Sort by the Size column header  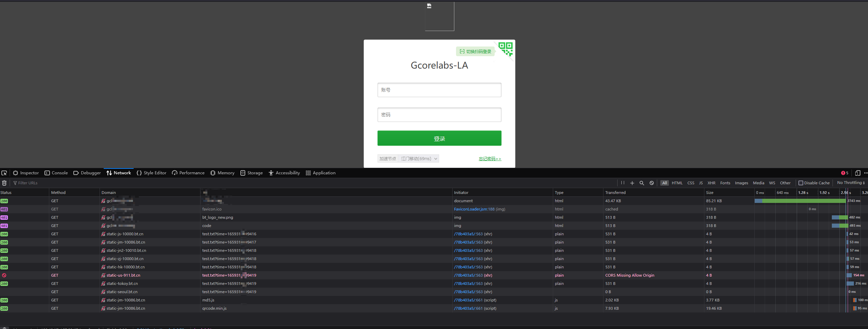(729, 193)
